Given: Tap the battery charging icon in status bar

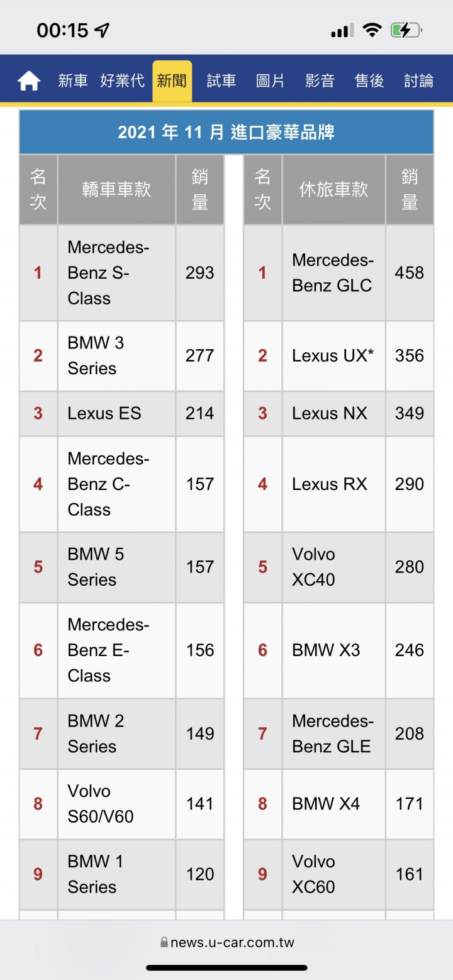Looking at the screenshot, I should pyautogui.click(x=406, y=30).
